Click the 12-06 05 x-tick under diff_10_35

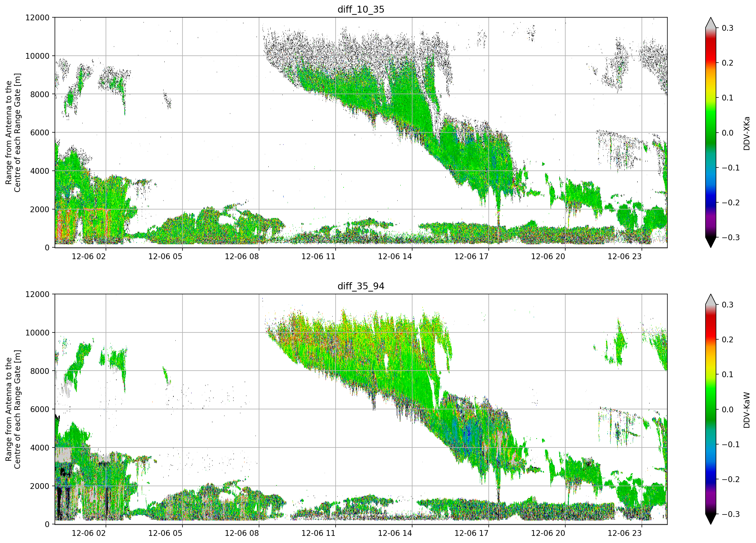tap(165, 256)
